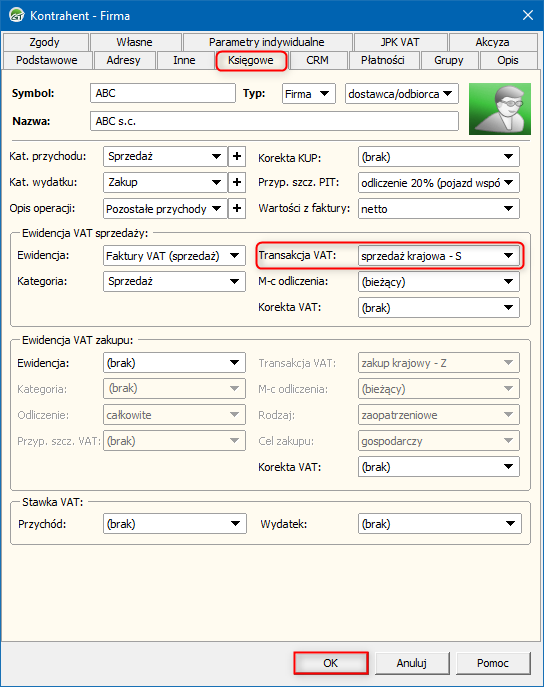The width and height of the screenshot is (544, 687).
Task: Open the Transakcja VAT sprzedaż krajowa dropdown
Action: click(x=439, y=256)
